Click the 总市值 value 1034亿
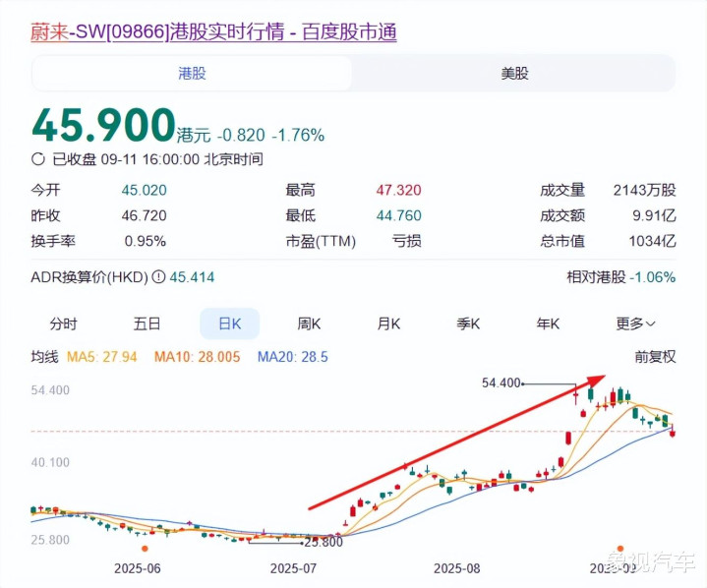This screenshot has width=707, height=588. pyautogui.click(x=653, y=241)
